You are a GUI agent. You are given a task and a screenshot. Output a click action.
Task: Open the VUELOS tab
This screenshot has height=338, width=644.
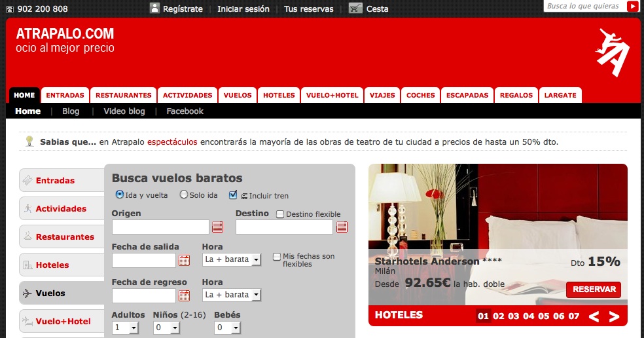[x=238, y=95]
